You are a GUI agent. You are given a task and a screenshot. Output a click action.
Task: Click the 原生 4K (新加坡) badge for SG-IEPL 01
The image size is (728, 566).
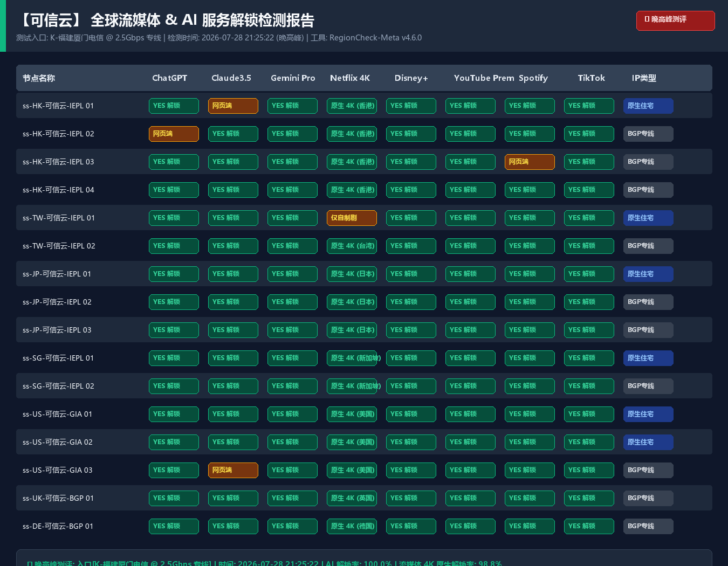tap(352, 358)
